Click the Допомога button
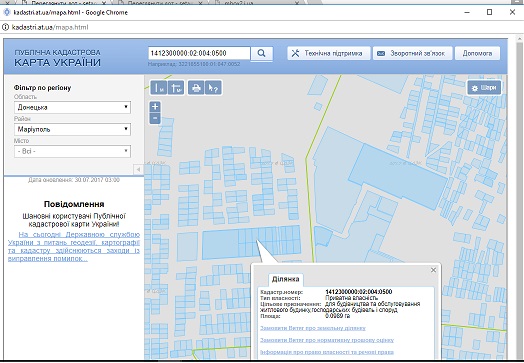The height and width of the screenshot is (363, 524). point(477,53)
